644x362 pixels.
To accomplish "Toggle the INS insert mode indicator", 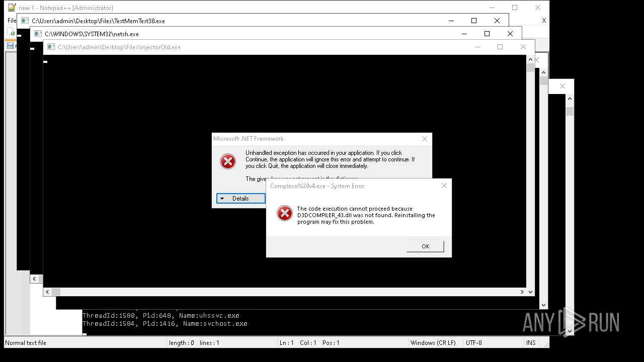I will pyautogui.click(x=531, y=343).
